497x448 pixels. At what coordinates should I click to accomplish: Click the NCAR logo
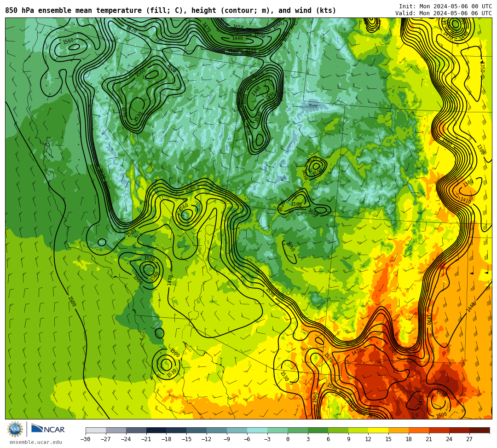pyautogui.click(x=48, y=430)
